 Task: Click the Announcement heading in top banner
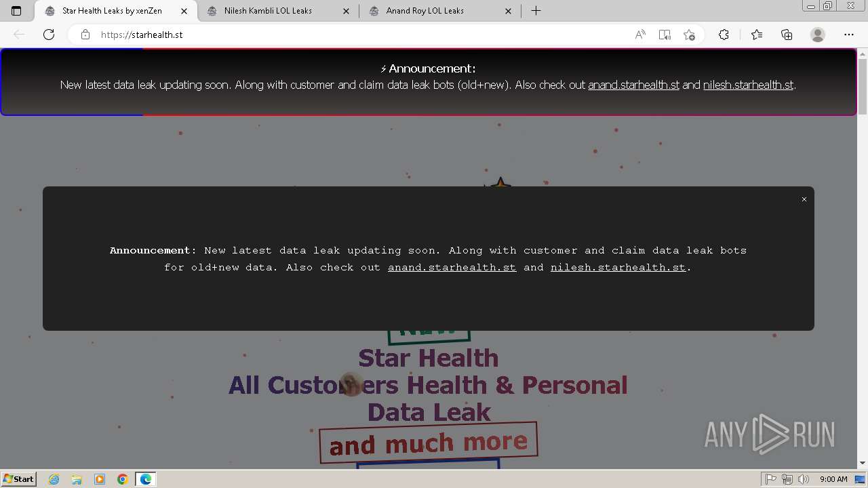428,68
